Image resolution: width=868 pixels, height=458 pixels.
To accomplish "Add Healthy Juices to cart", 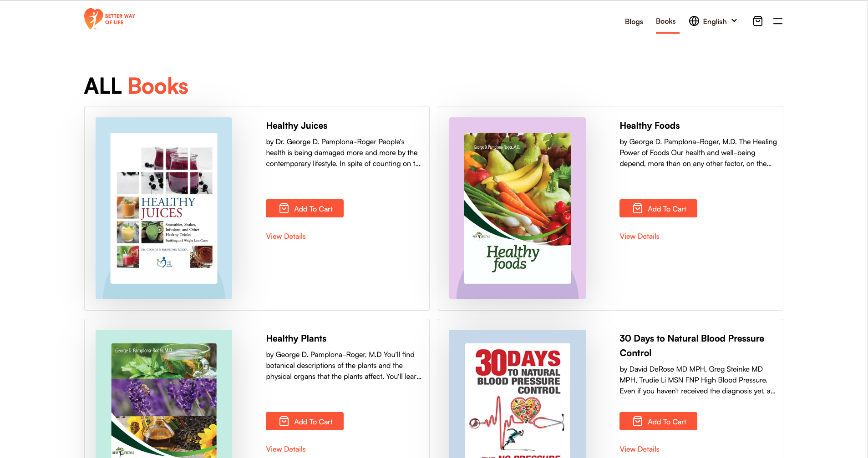I will pos(305,209).
